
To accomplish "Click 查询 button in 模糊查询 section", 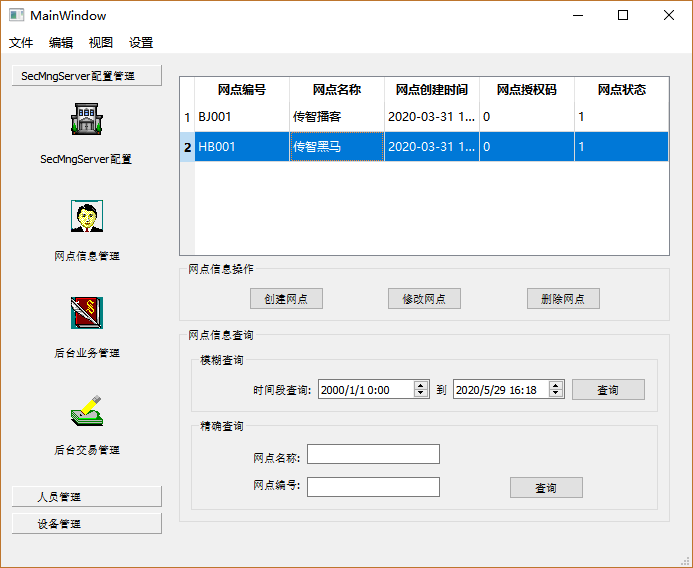I will (x=608, y=390).
